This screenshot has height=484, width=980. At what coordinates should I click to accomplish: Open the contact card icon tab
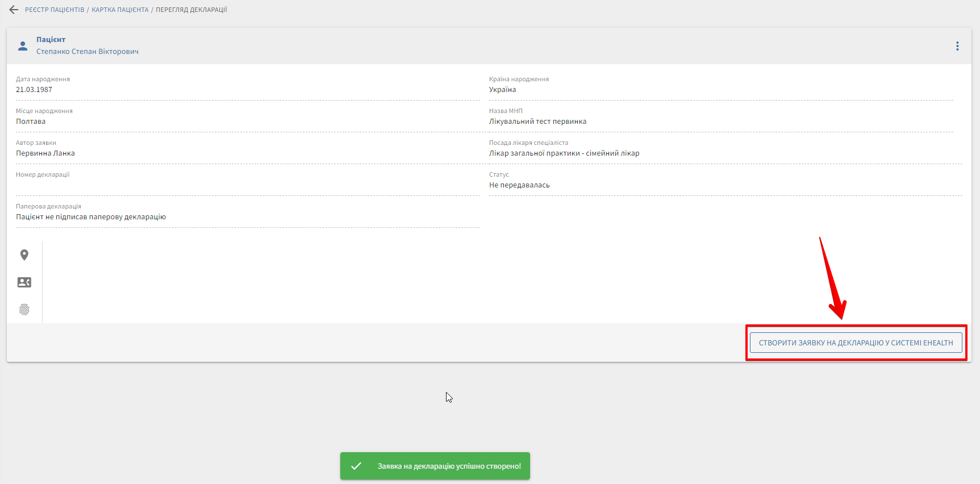coord(24,282)
